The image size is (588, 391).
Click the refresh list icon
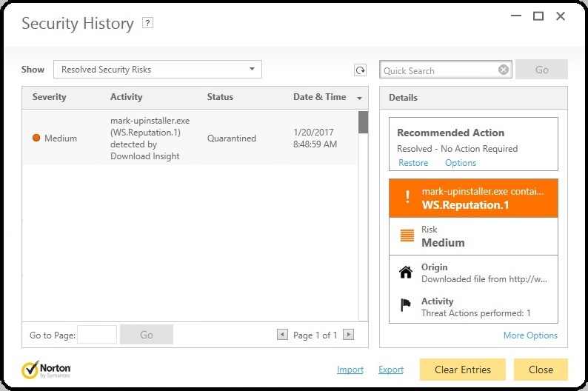point(360,70)
